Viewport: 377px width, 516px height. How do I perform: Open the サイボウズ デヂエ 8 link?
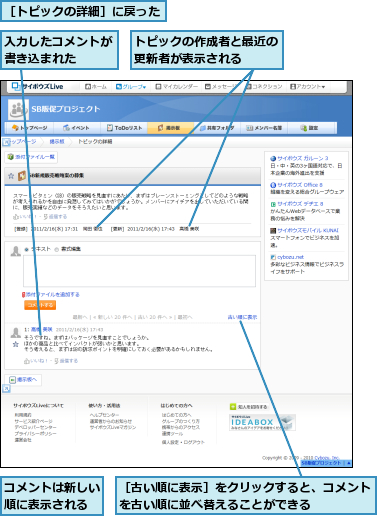(x=300, y=204)
